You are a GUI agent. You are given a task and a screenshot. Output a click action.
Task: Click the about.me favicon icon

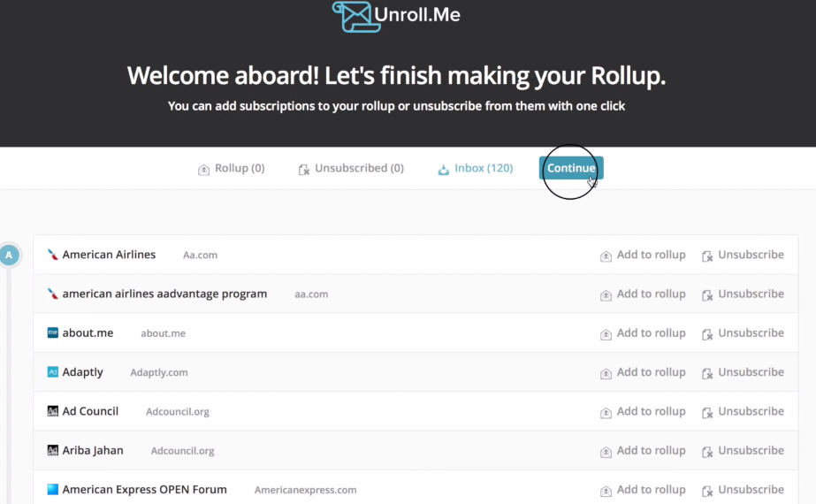[x=52, y=332]
